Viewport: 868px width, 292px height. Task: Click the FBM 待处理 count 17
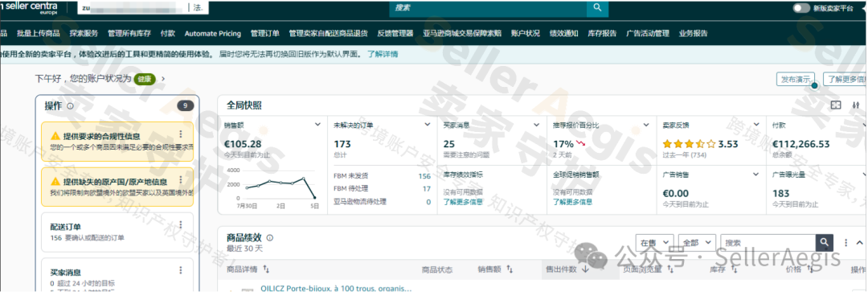427,189
